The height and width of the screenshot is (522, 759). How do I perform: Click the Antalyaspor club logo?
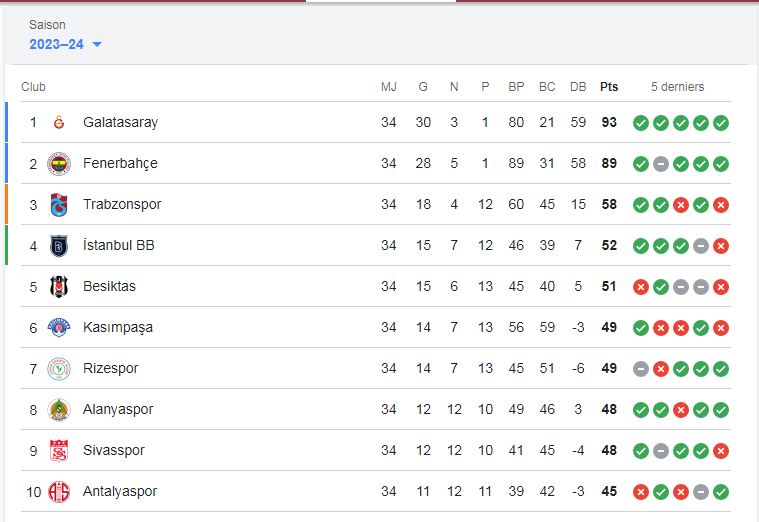point(59,491)
